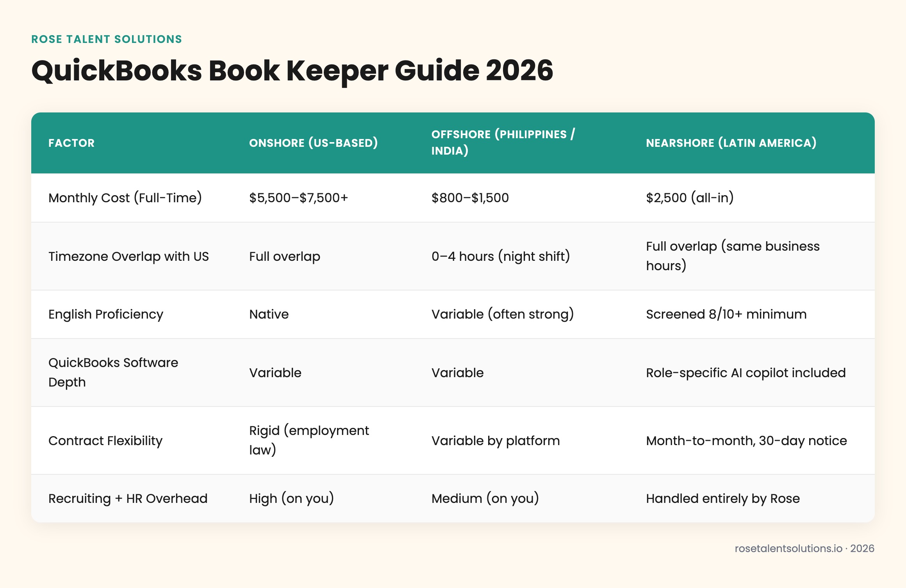Click the Contract Flexibility row label
Viewport: 906px width, 588px height.
pos(105,441)
